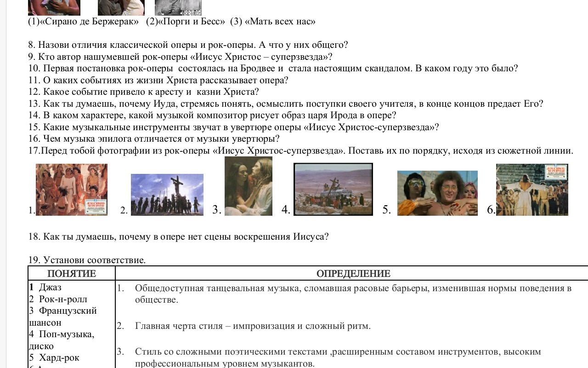Viewport: 588px width, 368px height.
Task: Click cropped image above «Порги и Бесс» caption
Action: coord(121,7)
